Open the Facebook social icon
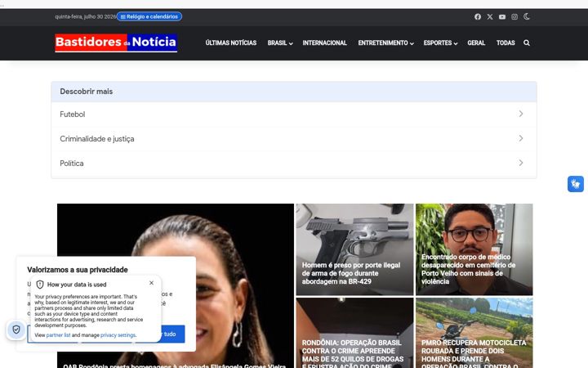This screenshot has height=368, width=588. [x=478, y=17]
